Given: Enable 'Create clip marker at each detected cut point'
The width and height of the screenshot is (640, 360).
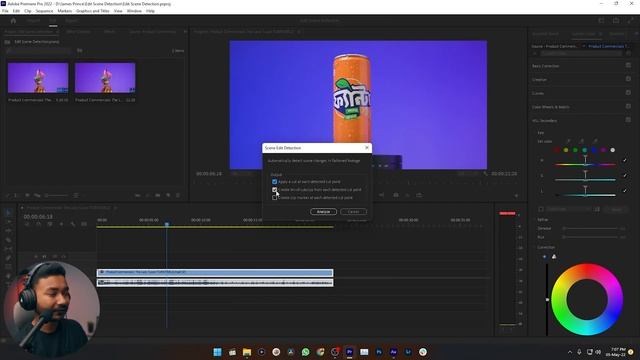Looking at the screenshot, I should tap(274, 198).
